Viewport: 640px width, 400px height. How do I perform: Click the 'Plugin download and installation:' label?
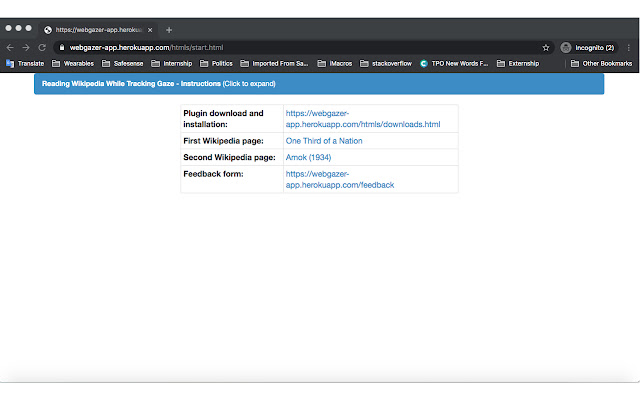[x=223, y=119]
